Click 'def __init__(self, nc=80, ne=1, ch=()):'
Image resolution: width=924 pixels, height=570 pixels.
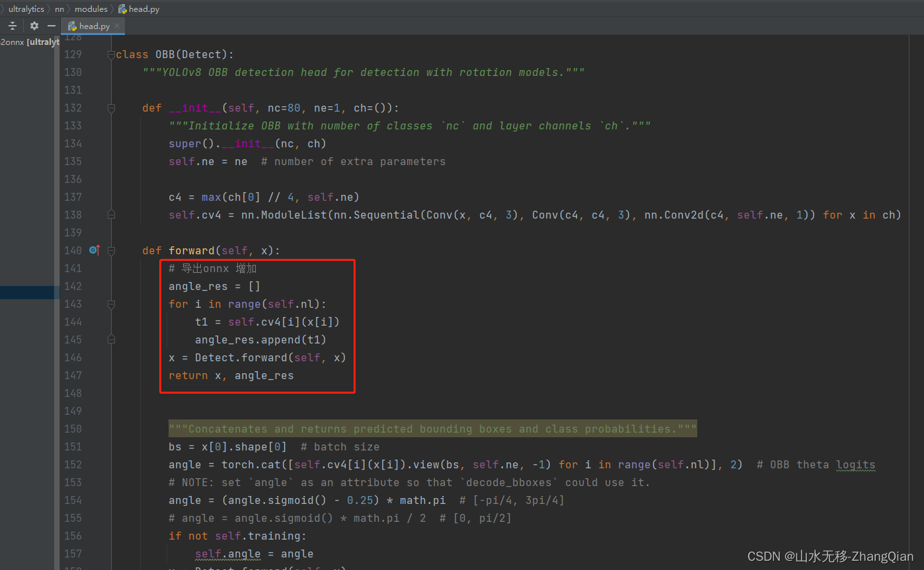click(271, 108)
